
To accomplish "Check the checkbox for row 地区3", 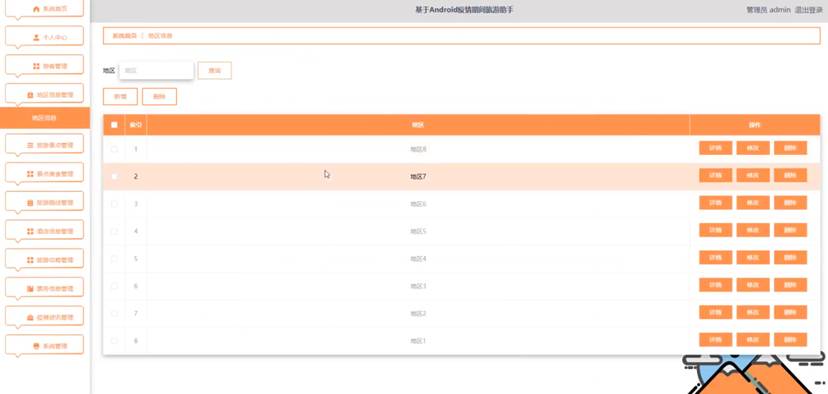I will click(x=114, y=286).
